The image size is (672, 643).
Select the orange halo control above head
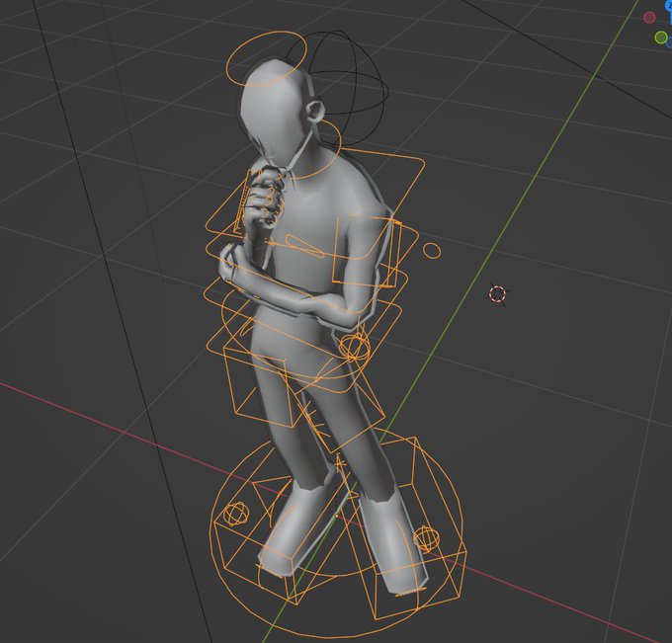pyautogui.click(x=267, y=58)
